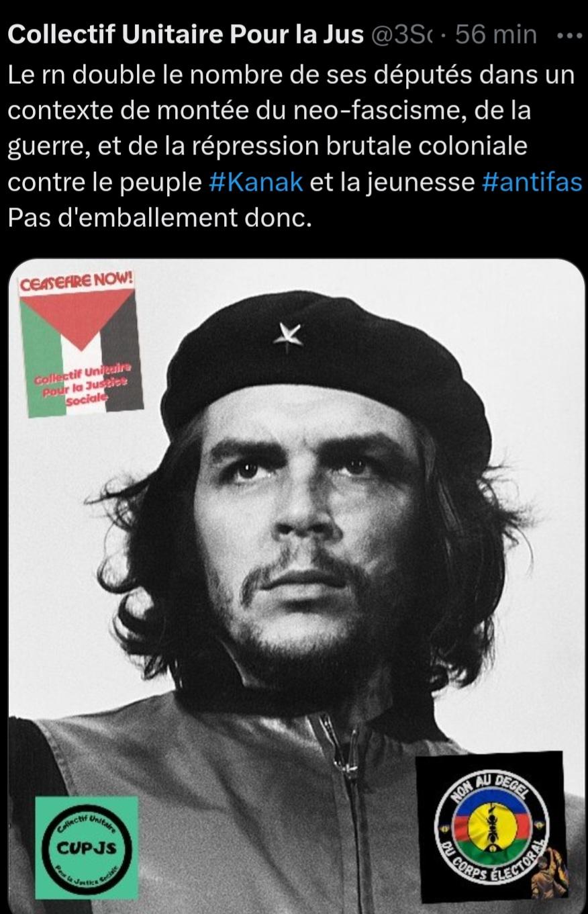Click the star pin on the beret

coord(288,336)
